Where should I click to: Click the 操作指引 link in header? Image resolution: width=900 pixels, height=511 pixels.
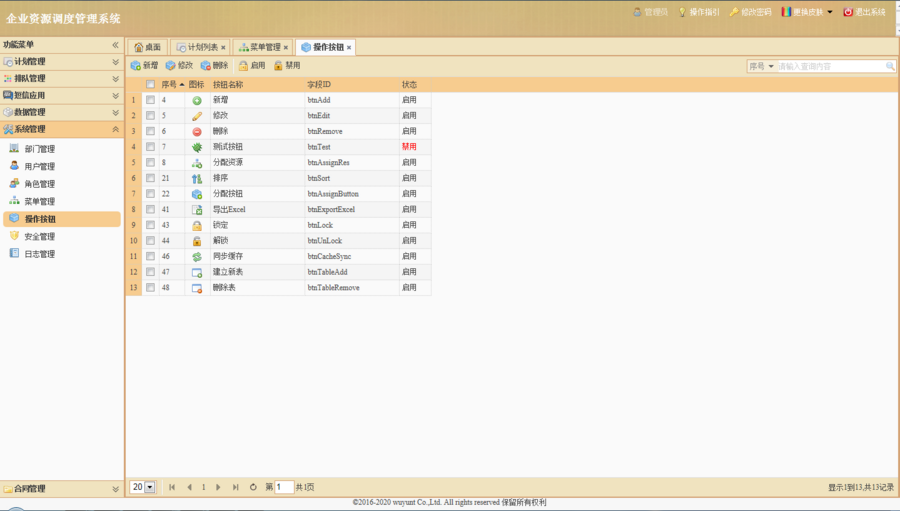pyautogui.click(x=699, y=12)
